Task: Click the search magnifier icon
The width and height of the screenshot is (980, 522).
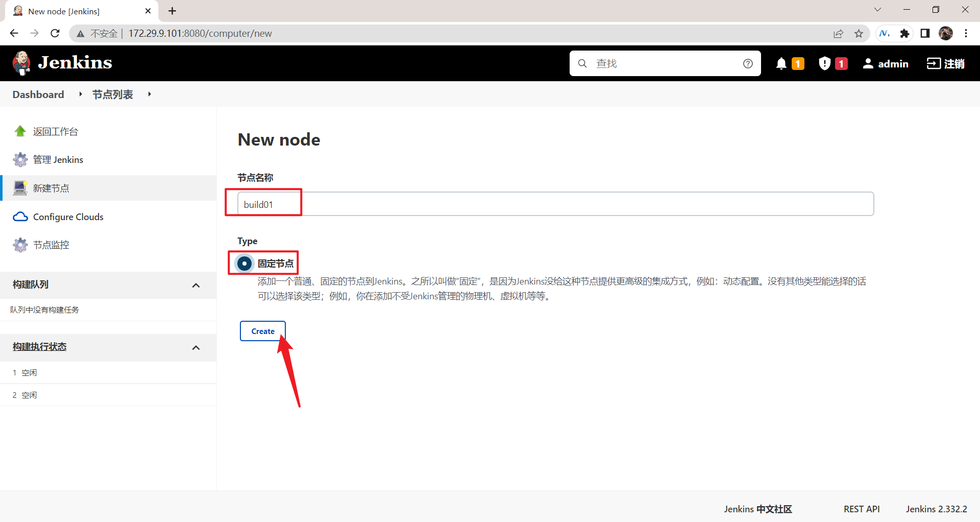Action: coord(582,63)
